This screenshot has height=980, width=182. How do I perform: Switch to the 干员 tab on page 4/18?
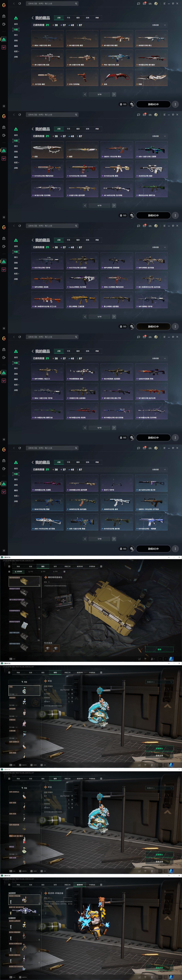(68, 129)
